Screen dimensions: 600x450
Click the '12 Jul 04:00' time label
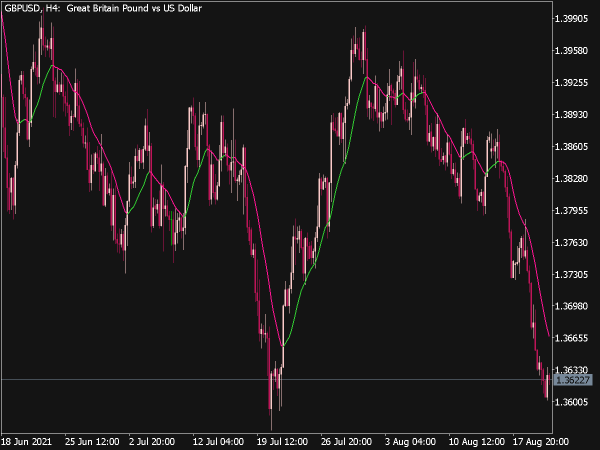click(x=218, y=442)
